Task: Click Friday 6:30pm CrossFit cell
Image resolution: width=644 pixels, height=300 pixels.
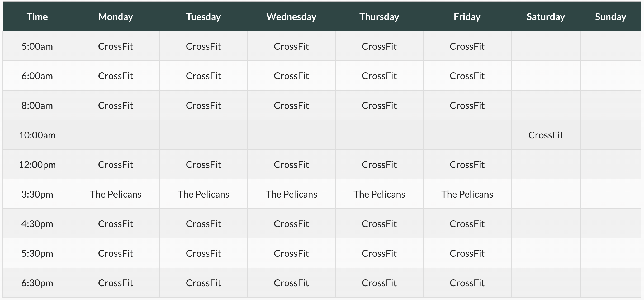Action: pos(467,283)
